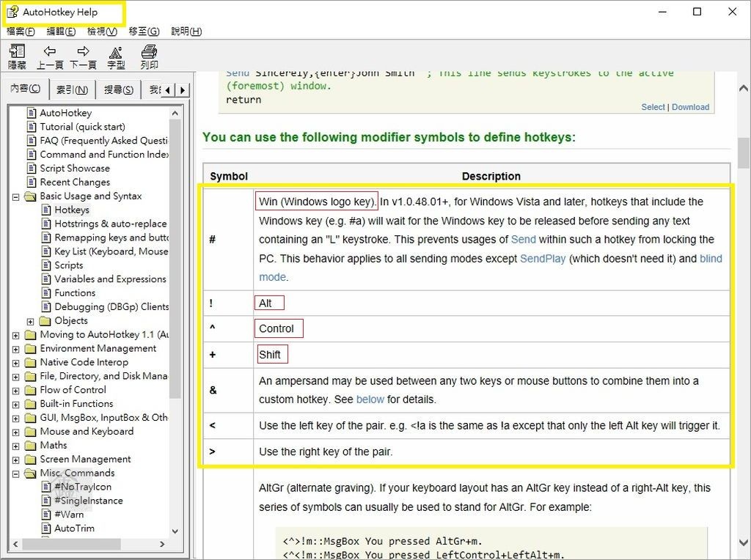
Task: Click the folder icon beside Built-in Functions
Action: pyautogui.click(x=31, y=404)
